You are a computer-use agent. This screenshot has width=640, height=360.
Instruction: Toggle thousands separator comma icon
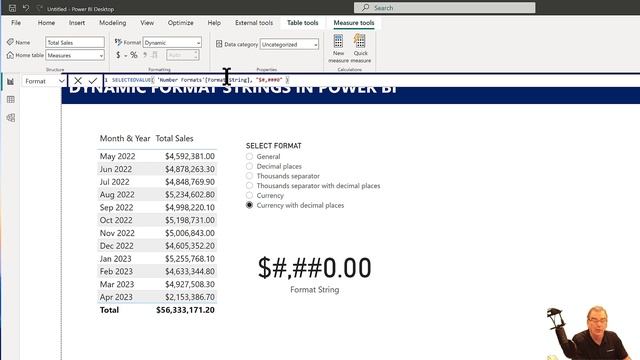145,55
